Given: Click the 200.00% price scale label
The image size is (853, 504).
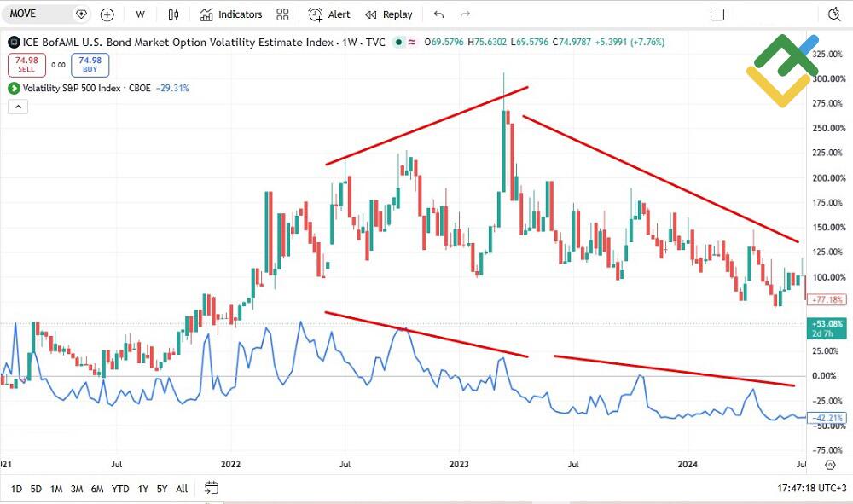Looking at the screenshot, I should click(828, 177).
